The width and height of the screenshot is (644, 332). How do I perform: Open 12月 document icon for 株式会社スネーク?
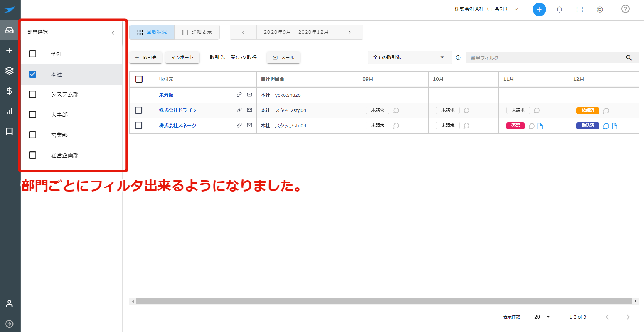pyautogui.click(x=615, y=126)
